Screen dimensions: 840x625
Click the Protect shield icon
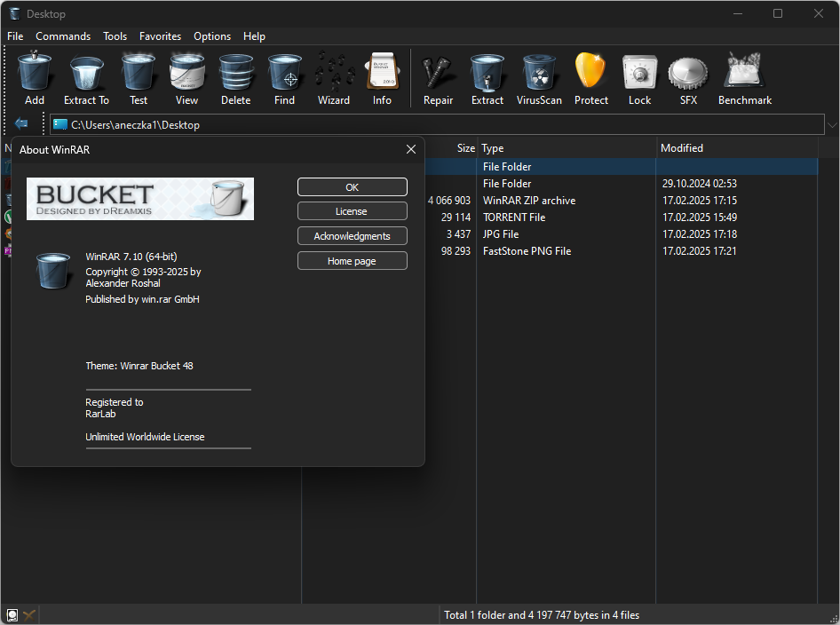pos(590,70)
